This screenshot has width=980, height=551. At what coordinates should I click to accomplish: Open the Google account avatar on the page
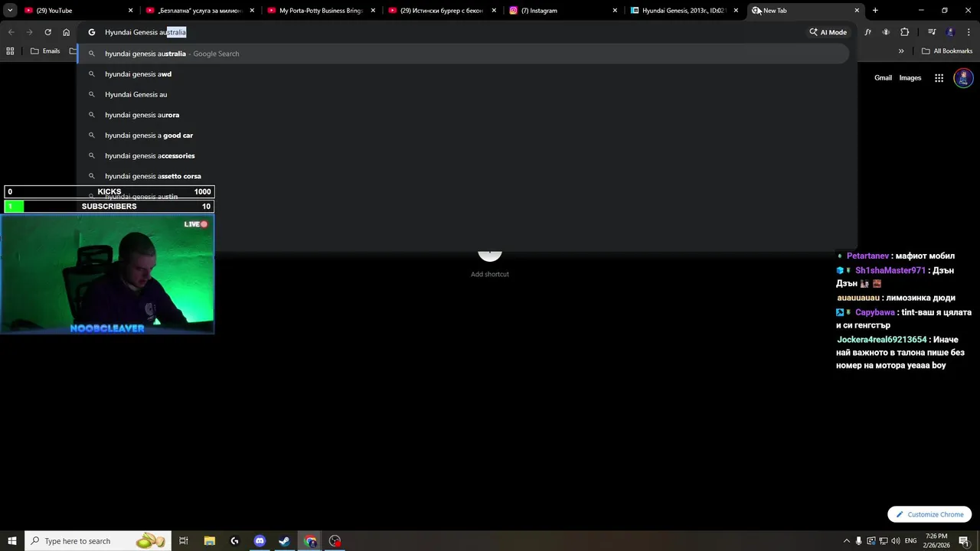[963, 78]
